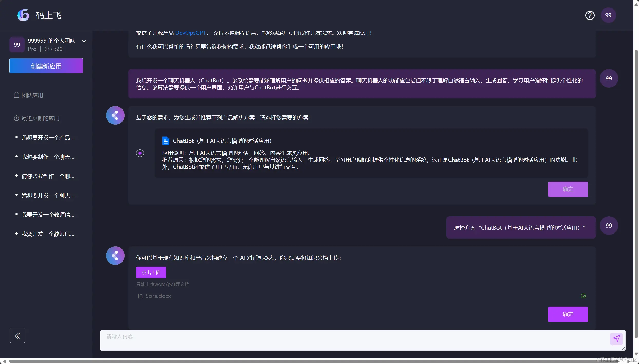Click the horizontal scrollbar at bottom
The height and width of the screenshot is (364, 639).
[308, 361]
